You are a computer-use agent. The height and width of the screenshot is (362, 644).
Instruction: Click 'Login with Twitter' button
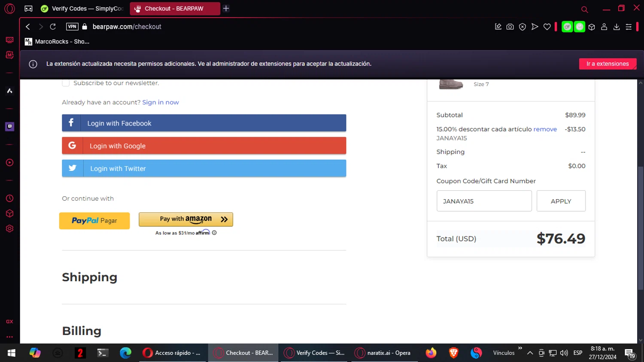pos(204,168)
